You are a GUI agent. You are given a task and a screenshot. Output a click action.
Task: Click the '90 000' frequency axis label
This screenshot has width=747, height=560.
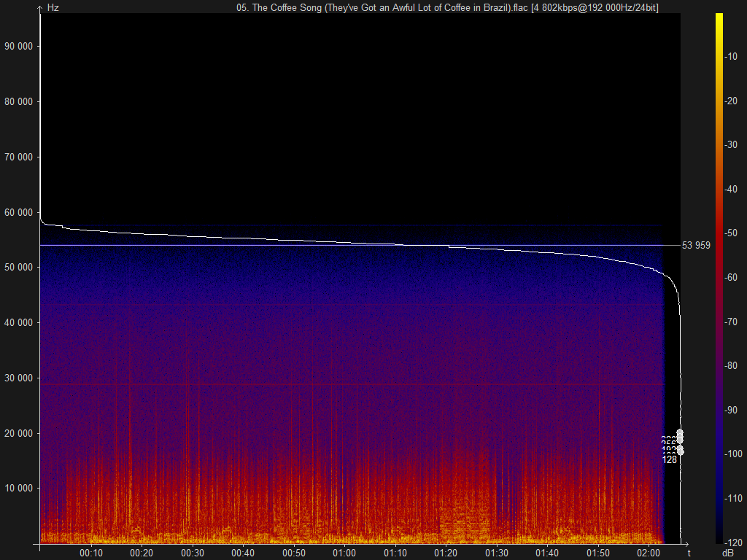18,46
